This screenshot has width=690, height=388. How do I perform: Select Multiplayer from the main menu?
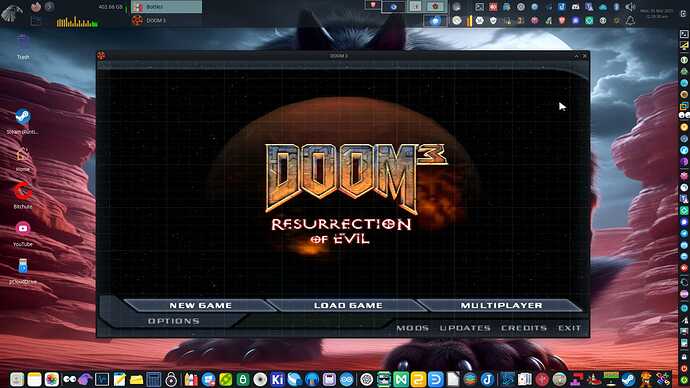coord(501,305)
